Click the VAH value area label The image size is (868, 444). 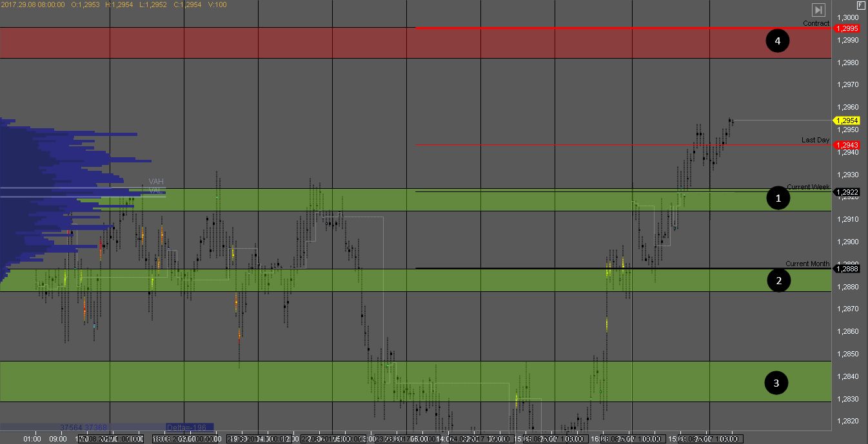[x=156, y=182]
